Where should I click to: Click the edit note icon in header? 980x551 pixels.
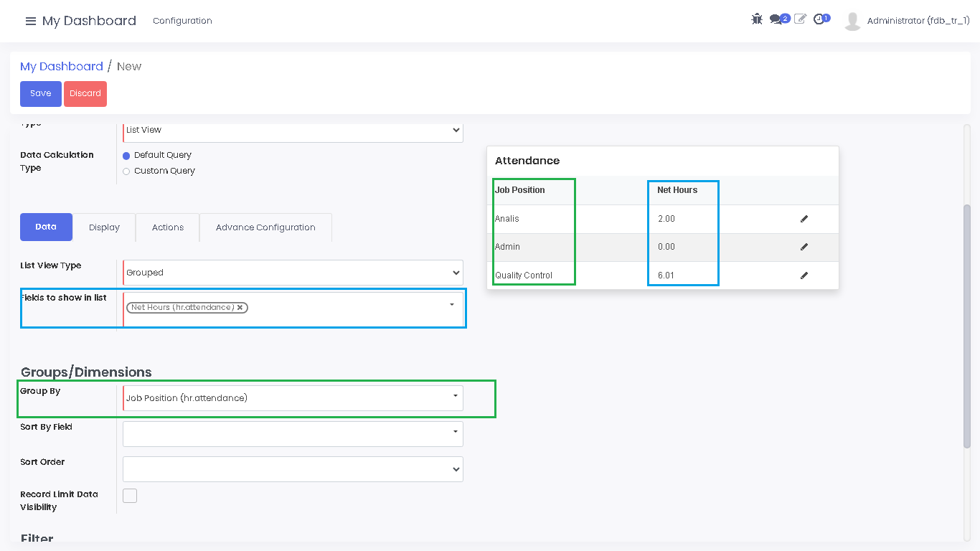coord(800,19)
